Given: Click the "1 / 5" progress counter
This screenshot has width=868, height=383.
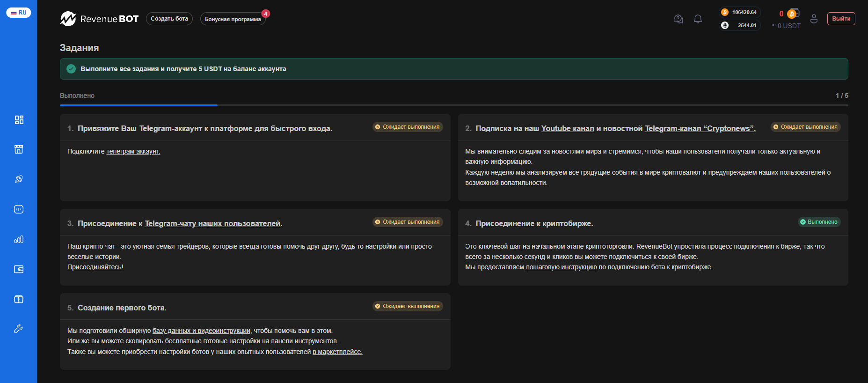Looking at the screenshot, I should click(842, 96).
